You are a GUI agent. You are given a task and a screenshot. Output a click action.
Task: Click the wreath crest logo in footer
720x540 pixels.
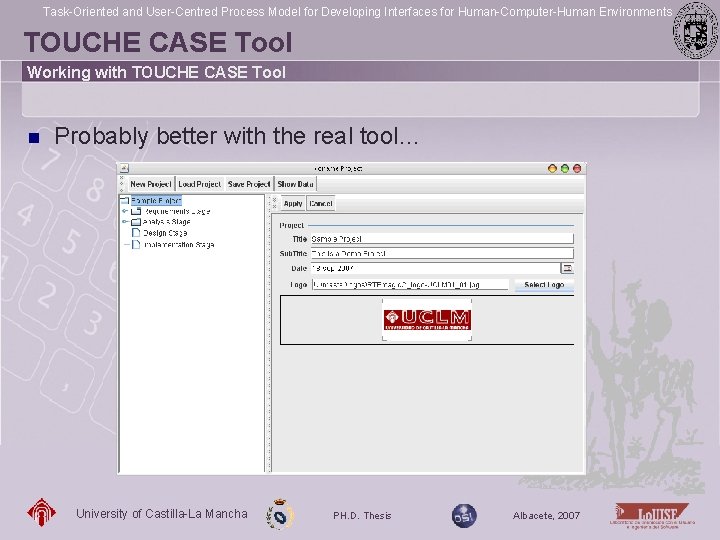click(280, 515)
